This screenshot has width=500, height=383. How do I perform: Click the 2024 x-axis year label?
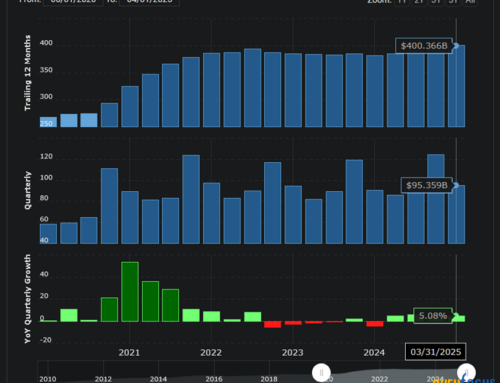(x=374, y=352)
